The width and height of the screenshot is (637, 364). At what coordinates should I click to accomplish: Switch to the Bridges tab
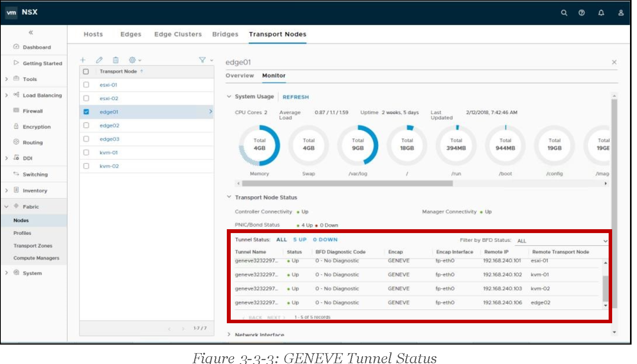click(225, 34)
